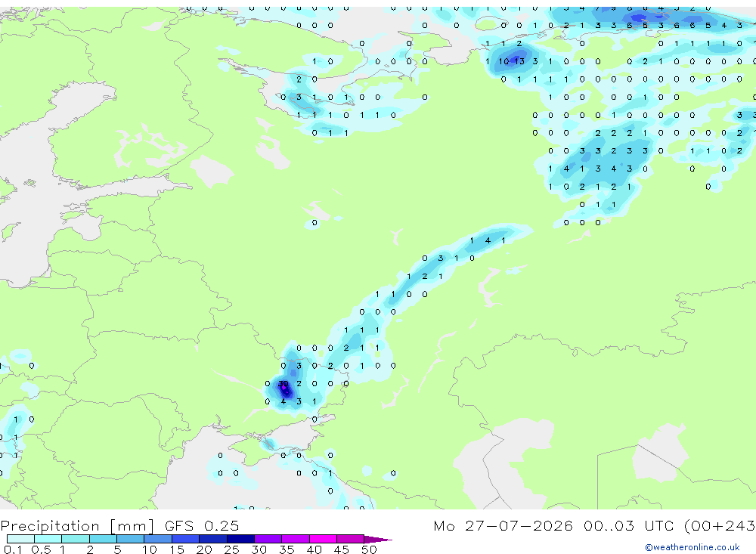The height and width of the screenshot is (554, 756).
Task: Select the 20–25 mm dark blue legend swatch
Action: [212, 539]
